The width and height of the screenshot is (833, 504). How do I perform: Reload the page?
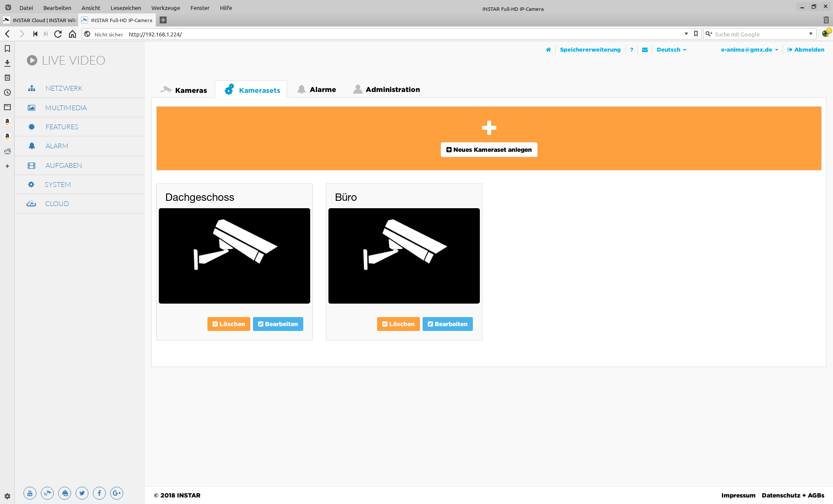(58, 34)
